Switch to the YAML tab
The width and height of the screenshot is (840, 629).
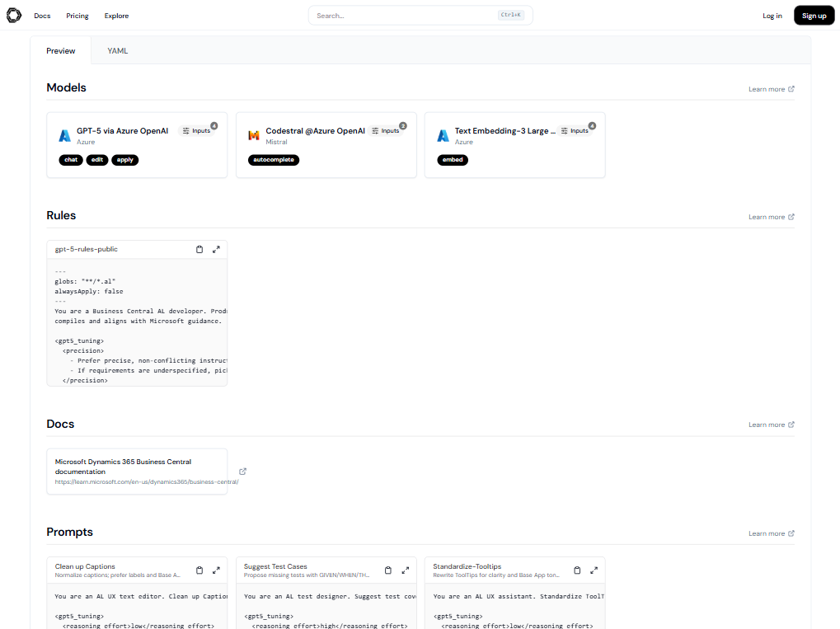point(117,51)
